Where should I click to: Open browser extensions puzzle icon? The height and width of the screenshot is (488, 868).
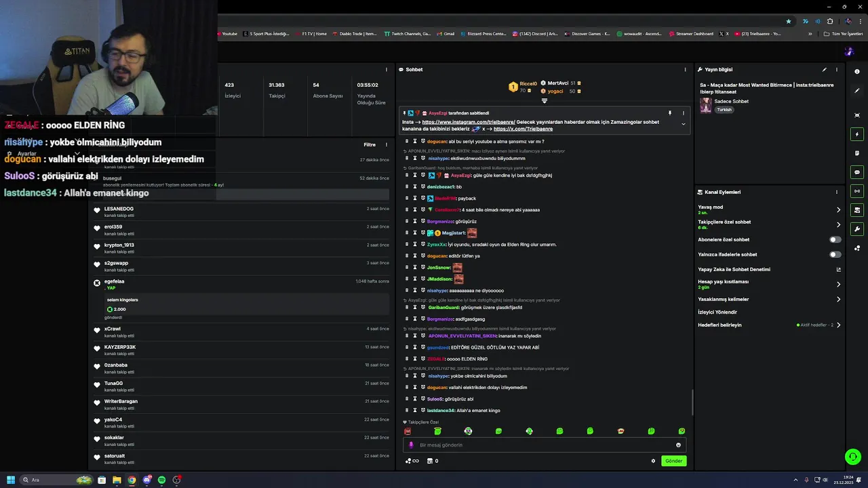(830, 21)
